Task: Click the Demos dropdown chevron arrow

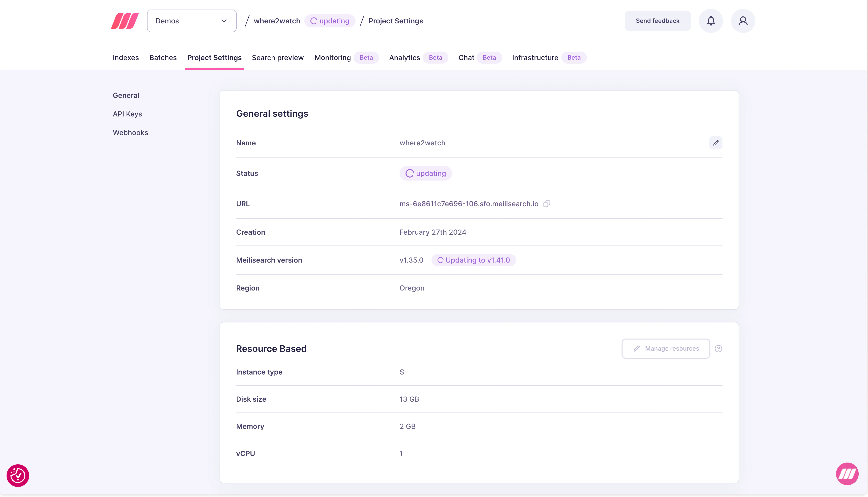Action: click(224, 21)
